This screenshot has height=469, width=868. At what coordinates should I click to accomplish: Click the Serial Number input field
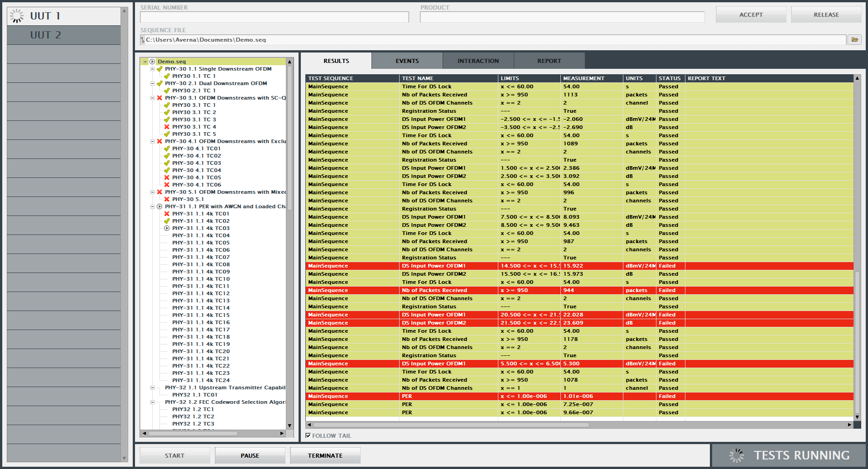coord(274,17)
